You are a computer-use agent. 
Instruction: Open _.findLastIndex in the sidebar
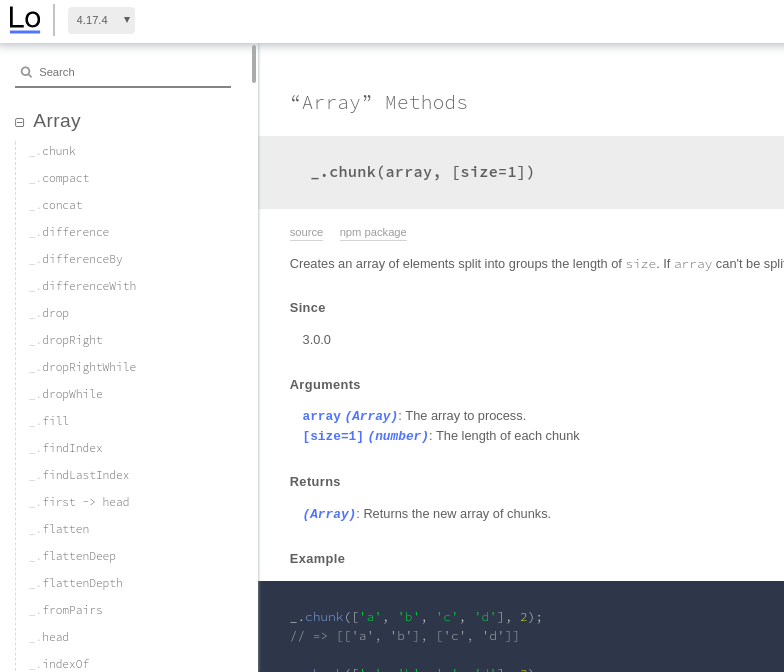pyautogui.click(x=79, y=475)
